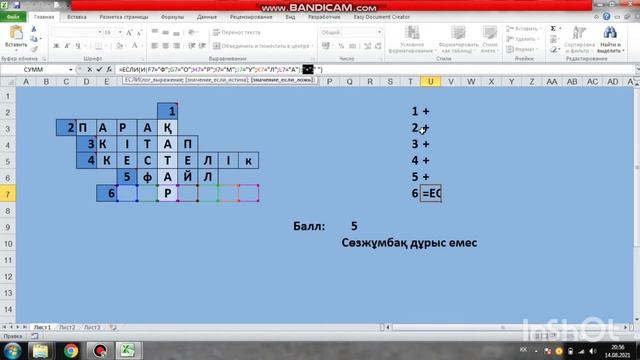
Task: Click Insert cells (Вставить) in Cells group
Action: point(523,29)
